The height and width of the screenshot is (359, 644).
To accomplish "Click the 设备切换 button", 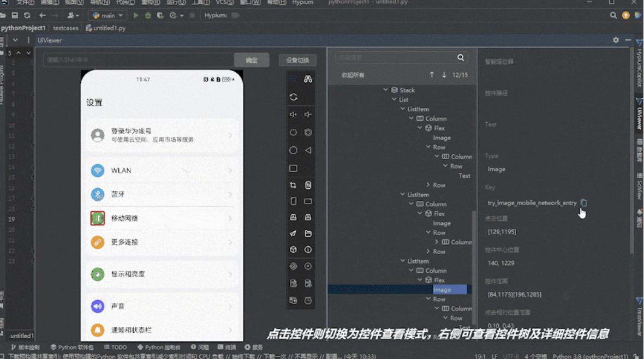I will click(x=297, y=60).
